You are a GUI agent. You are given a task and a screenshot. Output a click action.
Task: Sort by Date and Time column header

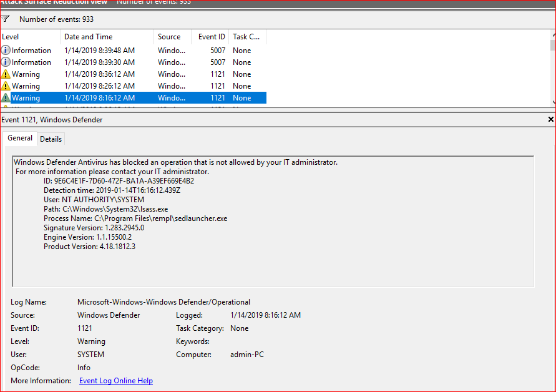click(x=107, y=37)
